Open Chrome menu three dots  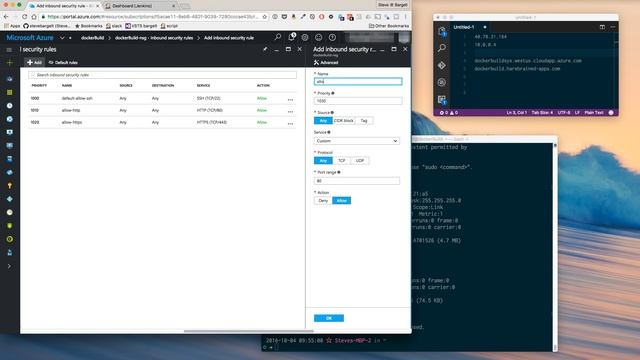tap(405, 17)
